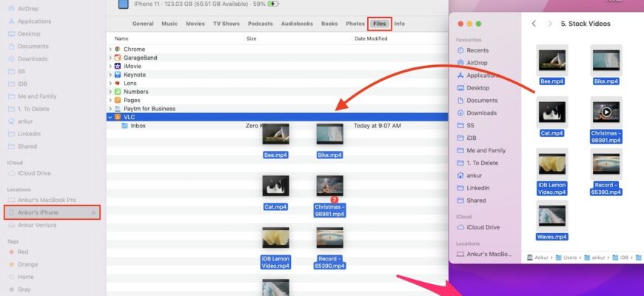Viewport: 644px width, 296px height.
Task: Switch to the General tab
Action: click(x=143, y=24)
